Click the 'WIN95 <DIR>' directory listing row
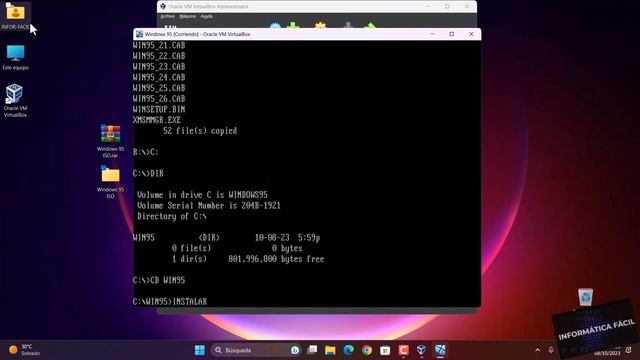 (227, 238)
